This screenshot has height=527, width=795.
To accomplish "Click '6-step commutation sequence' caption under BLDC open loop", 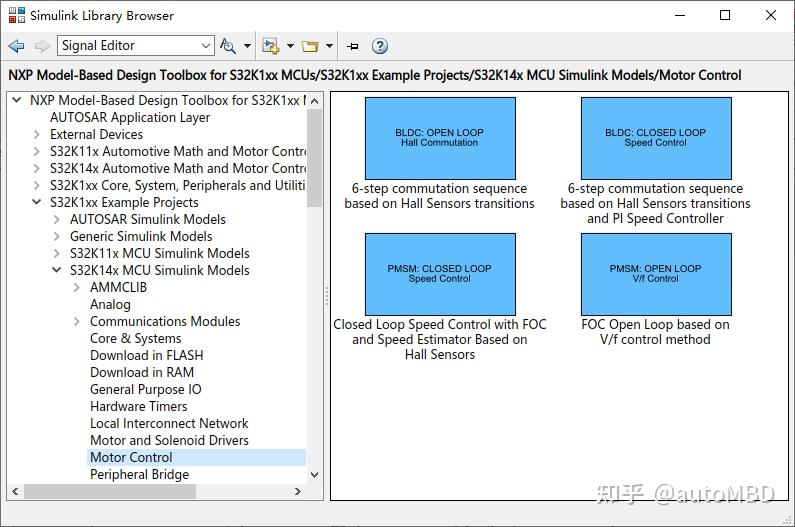I will click(439, 188).
